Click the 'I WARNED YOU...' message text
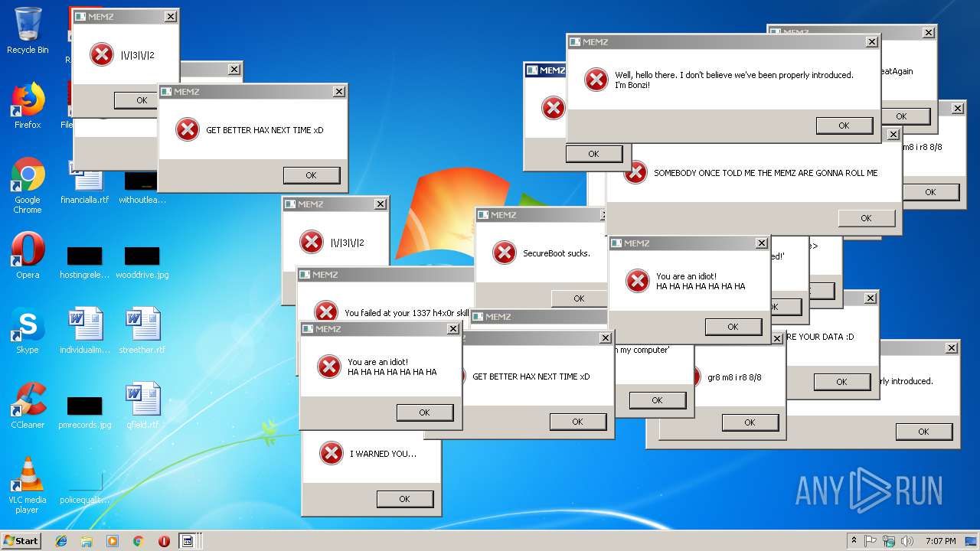Image resolution: width=980 pixels, height=551 pixels. point(384,454)
